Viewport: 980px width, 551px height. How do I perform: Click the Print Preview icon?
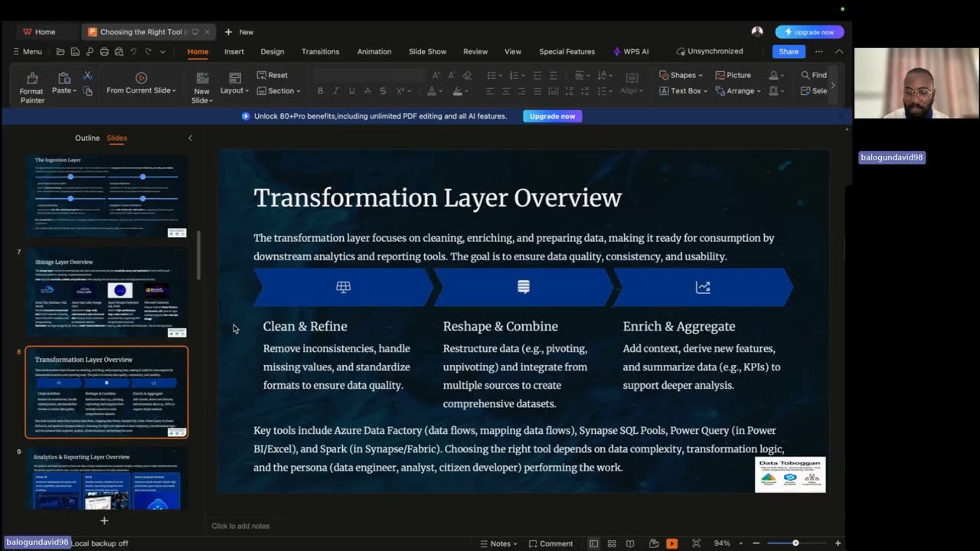(119, 51)
